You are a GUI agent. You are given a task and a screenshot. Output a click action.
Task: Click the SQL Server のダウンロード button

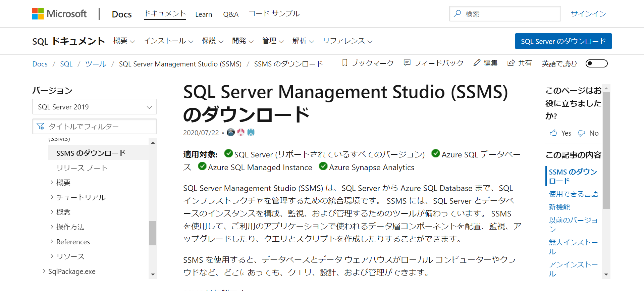(563, 41)
